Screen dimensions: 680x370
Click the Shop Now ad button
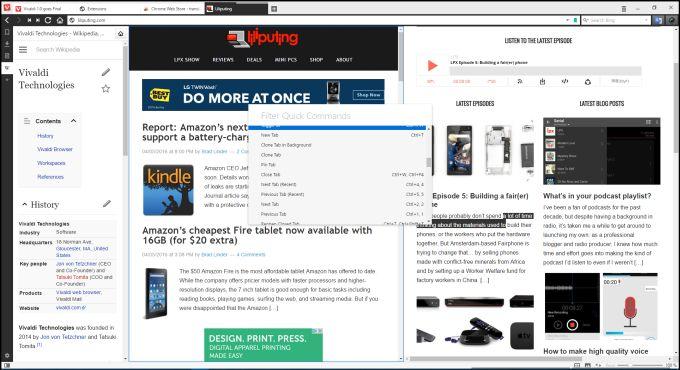pos(369,95)
